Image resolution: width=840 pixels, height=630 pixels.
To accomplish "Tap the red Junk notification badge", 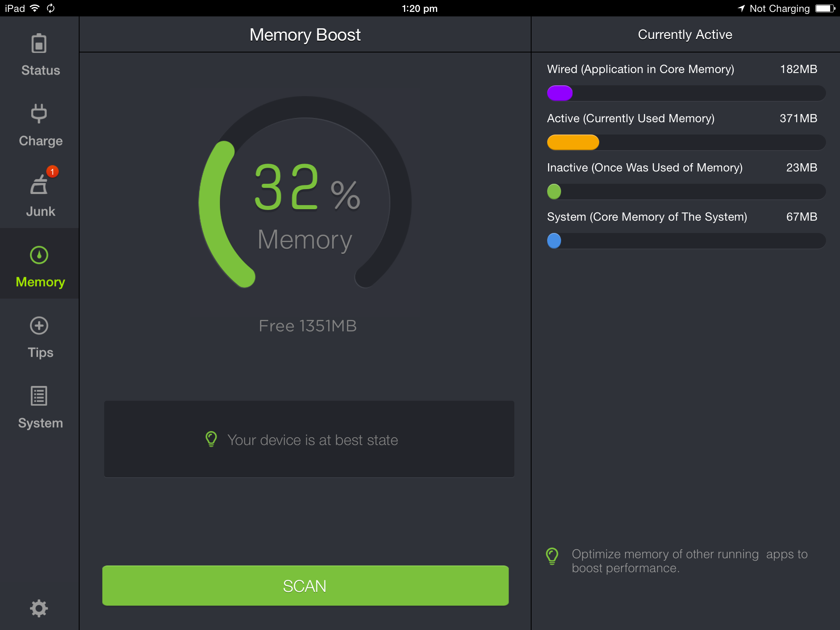I will [x=52, y=171].
